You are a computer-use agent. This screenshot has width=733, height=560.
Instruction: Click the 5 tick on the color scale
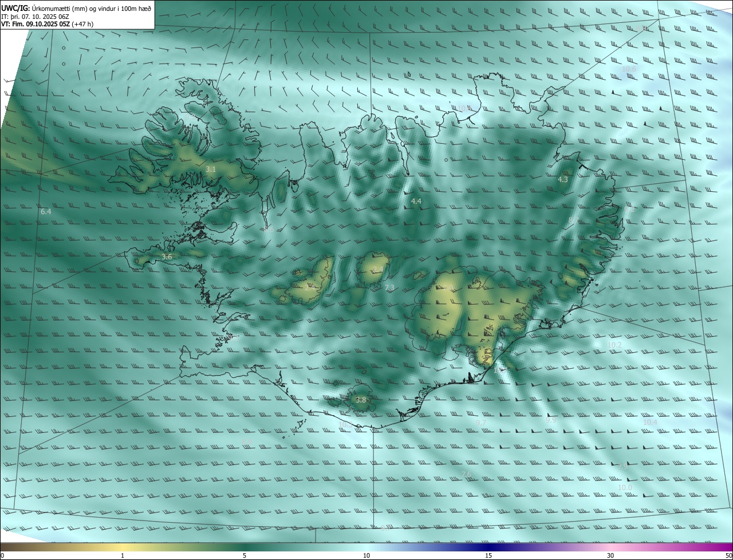click(x=245, y=556)
